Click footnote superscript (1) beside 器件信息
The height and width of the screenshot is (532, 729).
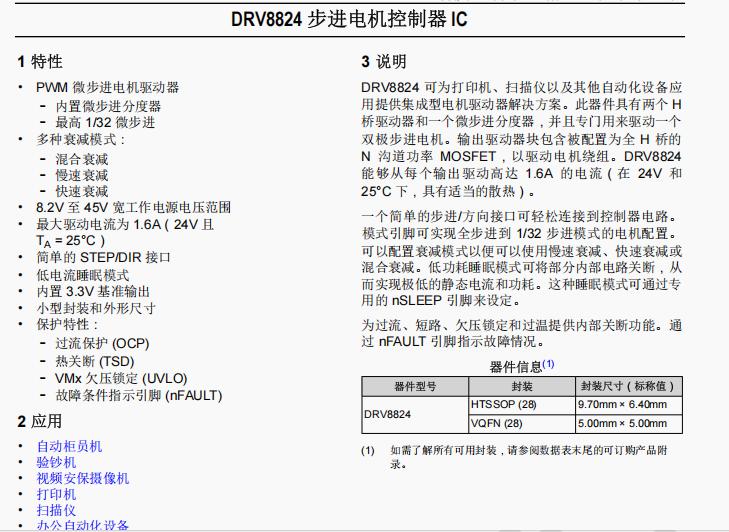(x=548, y=364)
